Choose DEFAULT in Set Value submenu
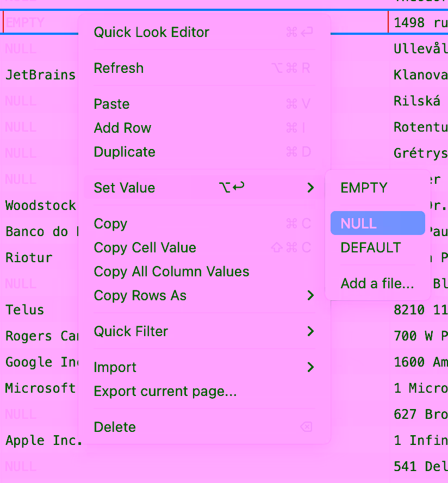This screenshot has height=483, width=448. [x=370, y=247]
